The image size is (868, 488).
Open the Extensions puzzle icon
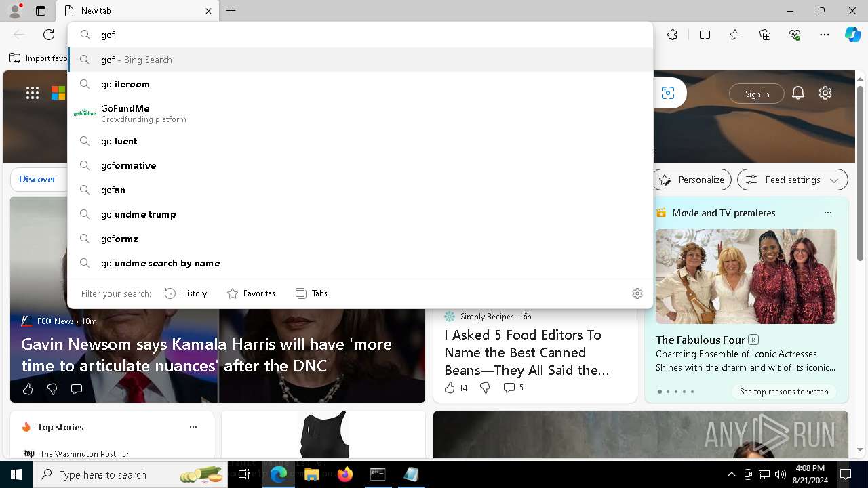tap(672, 35)
